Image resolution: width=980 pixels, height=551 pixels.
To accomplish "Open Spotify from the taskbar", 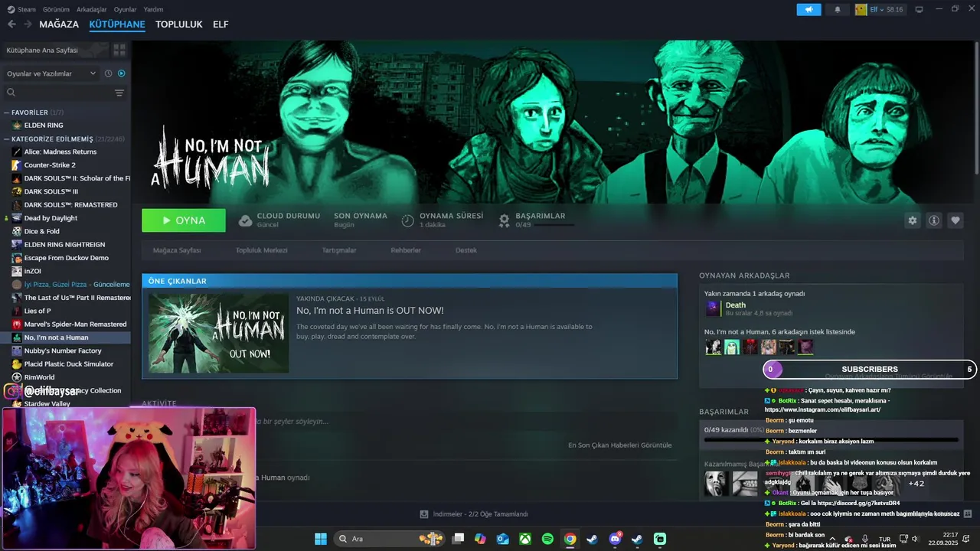I will pyautogui.click(x=547, y=539).
